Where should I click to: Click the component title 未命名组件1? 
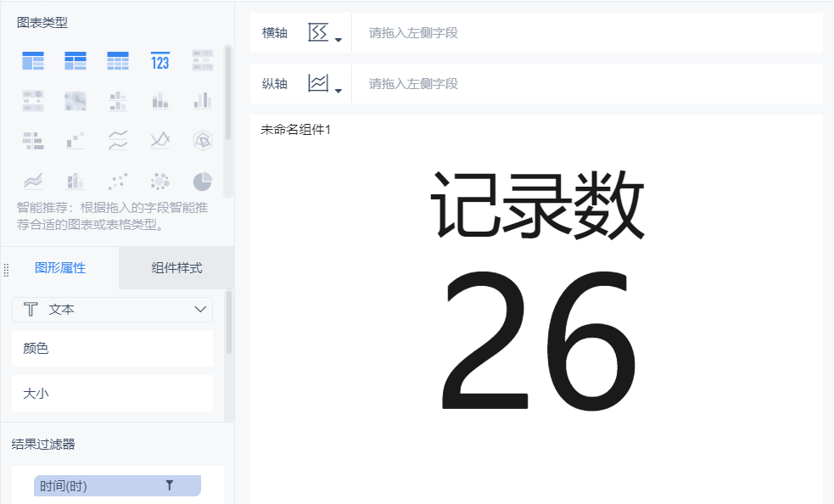point(296,129)
